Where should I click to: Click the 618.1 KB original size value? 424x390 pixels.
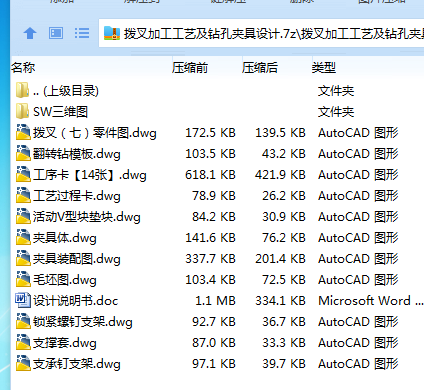[x=210, y=175]
